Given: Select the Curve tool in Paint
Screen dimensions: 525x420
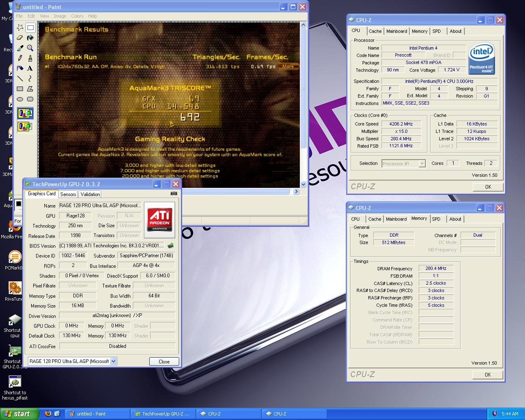Looking at the screenshot, I should pyautogui.click(x=30, y=79).
